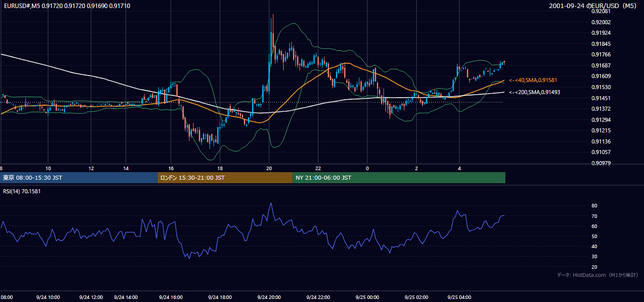Click hour label 0 on the chart axis
The image size is (644, 302).
pos(367,168)
